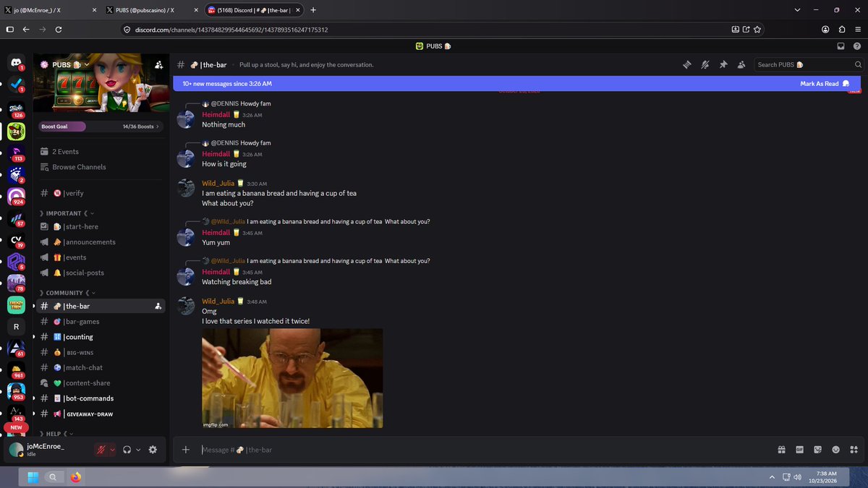The image size is (868, 488).
Task: Open the counting channel
Action: [x=101, y=337]
